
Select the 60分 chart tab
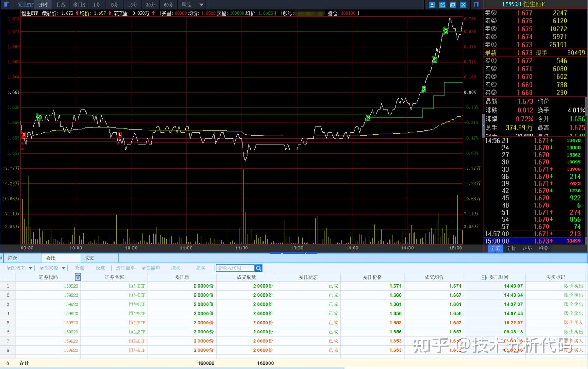point(168,4)
